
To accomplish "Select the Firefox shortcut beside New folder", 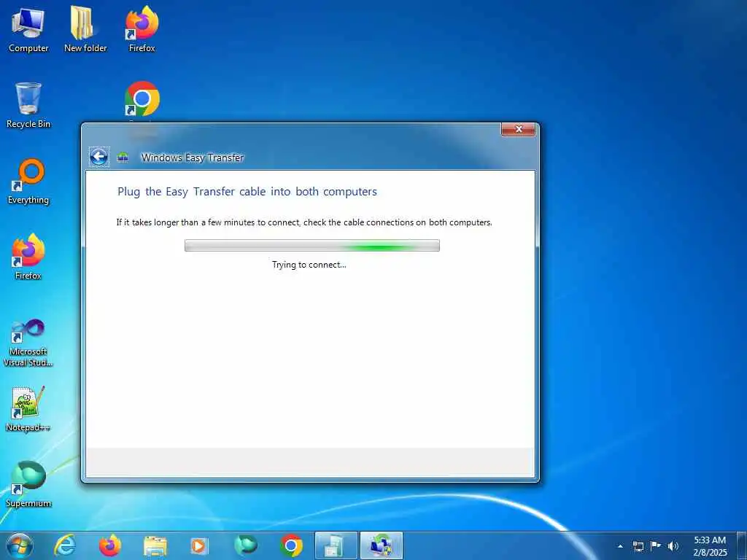I will (x=142, y=29).
